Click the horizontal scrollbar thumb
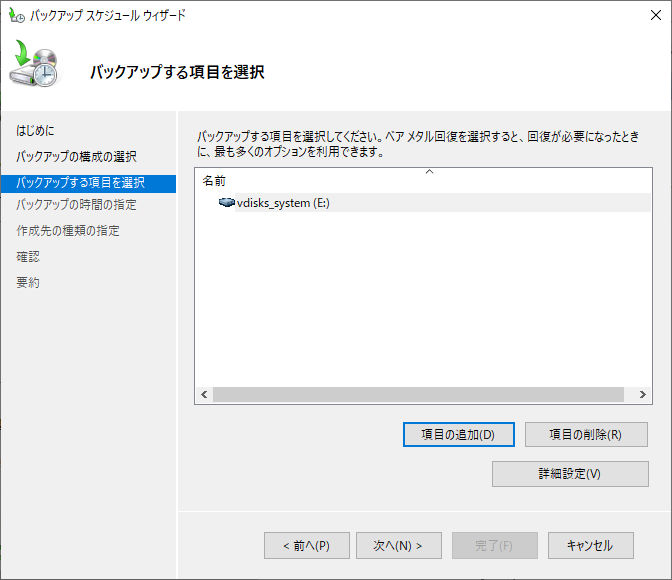This screenshot has width=672, height=580. [x=418, y=394]
